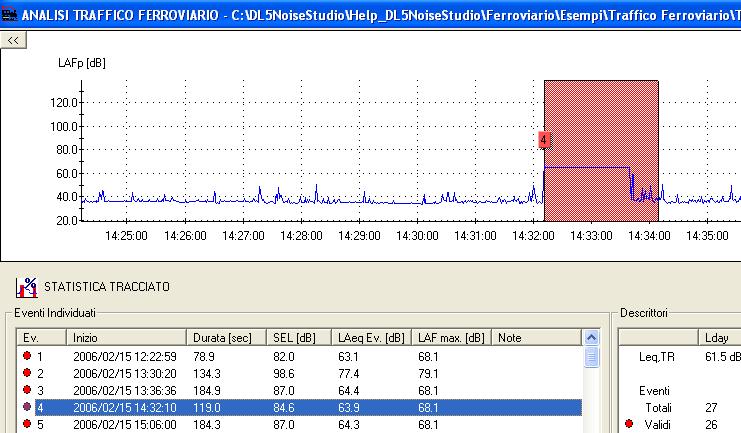The width and height of the screenshot is (741, 433).
Task: Click the << collapse panel button
Action: (x=13, y=40)
